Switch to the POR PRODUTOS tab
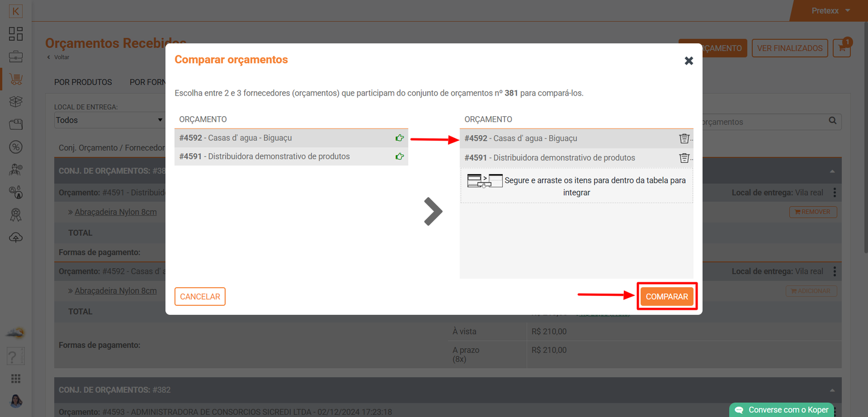868x417 pixels. (83, 82)
